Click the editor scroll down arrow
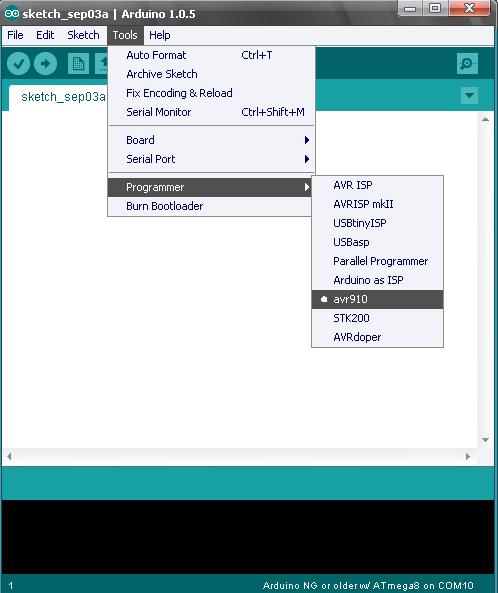Image resolution: width=498 pixels, height=593 pixels. pyautogui.click(x=486, y=440)
